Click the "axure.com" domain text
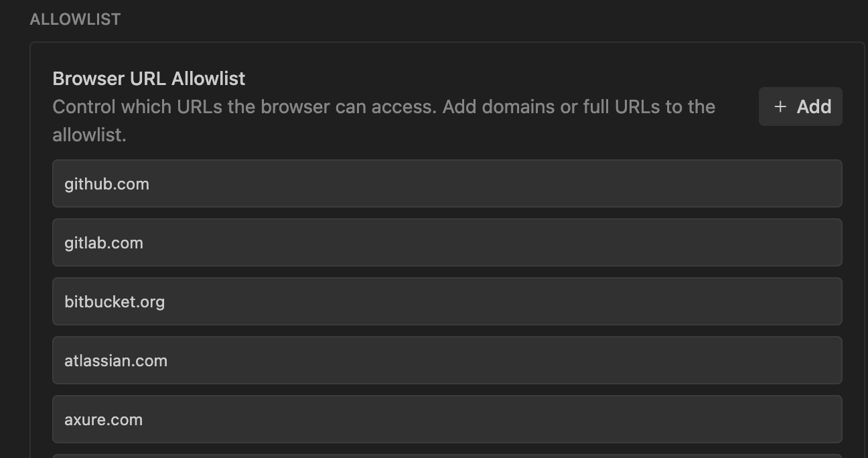Image resolution: width=868 pixels, height=458 pixels. point(103,420)
